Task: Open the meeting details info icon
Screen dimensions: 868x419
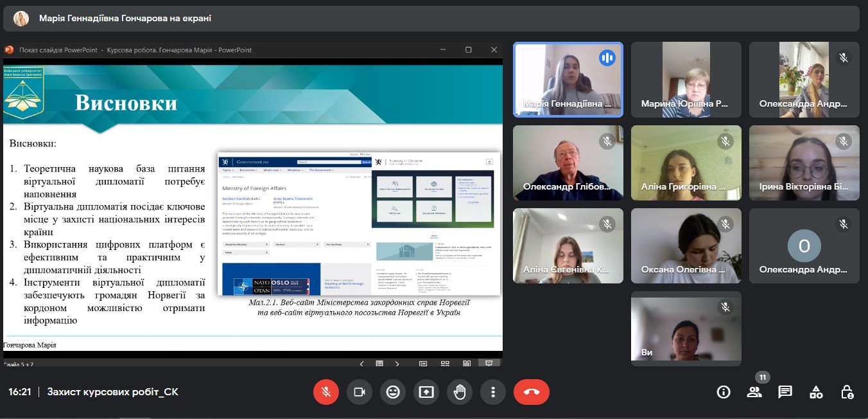Action: pos(724,392)
